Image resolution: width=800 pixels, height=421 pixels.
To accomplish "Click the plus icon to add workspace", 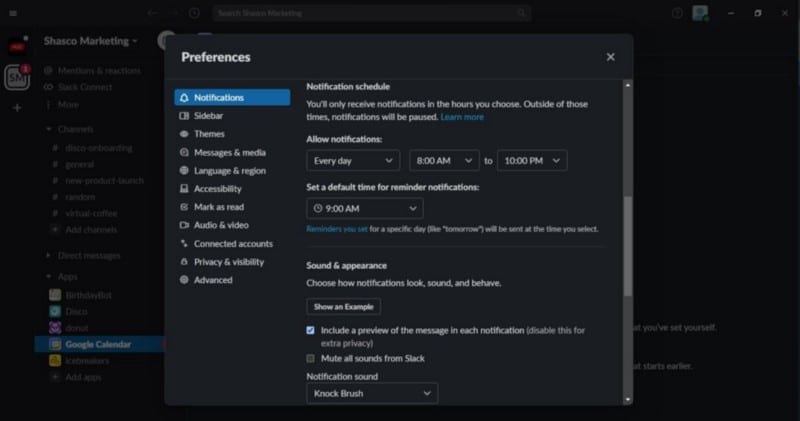I will 16,107.
